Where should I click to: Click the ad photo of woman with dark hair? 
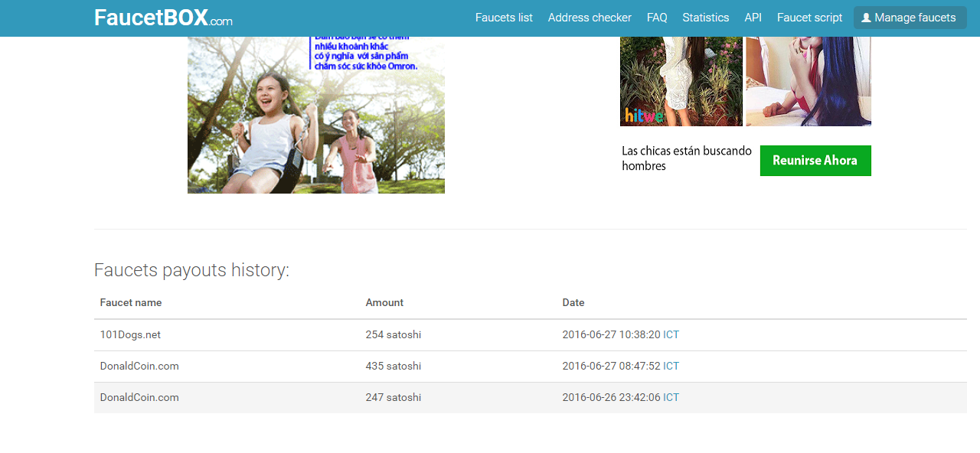pos(808,81)
